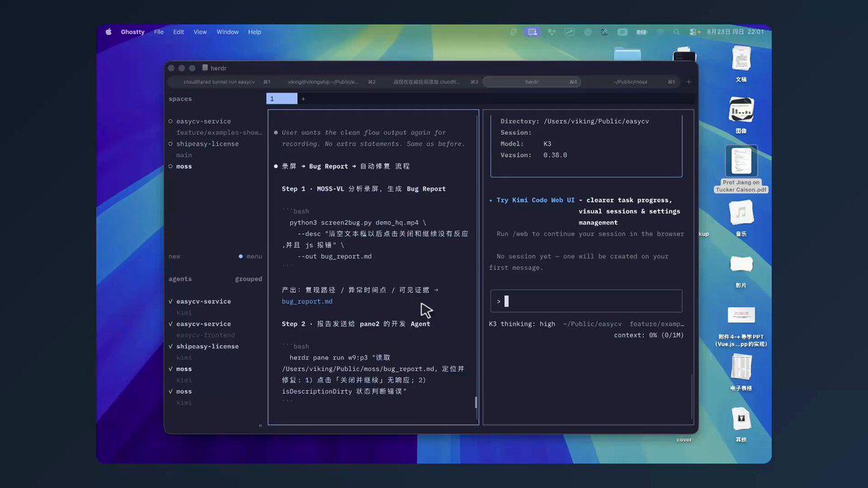Add a new herdr workspace tab
The height and width of the screenshot is (488, 868).
tap(303, 99)
